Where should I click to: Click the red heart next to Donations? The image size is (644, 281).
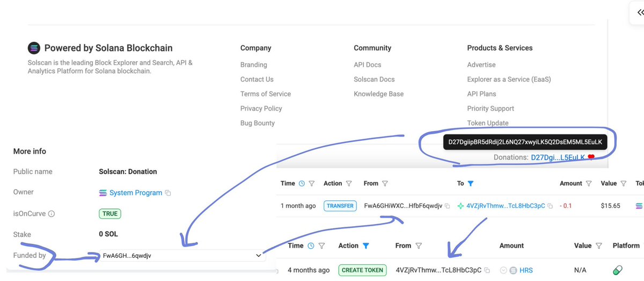(591, 157)
